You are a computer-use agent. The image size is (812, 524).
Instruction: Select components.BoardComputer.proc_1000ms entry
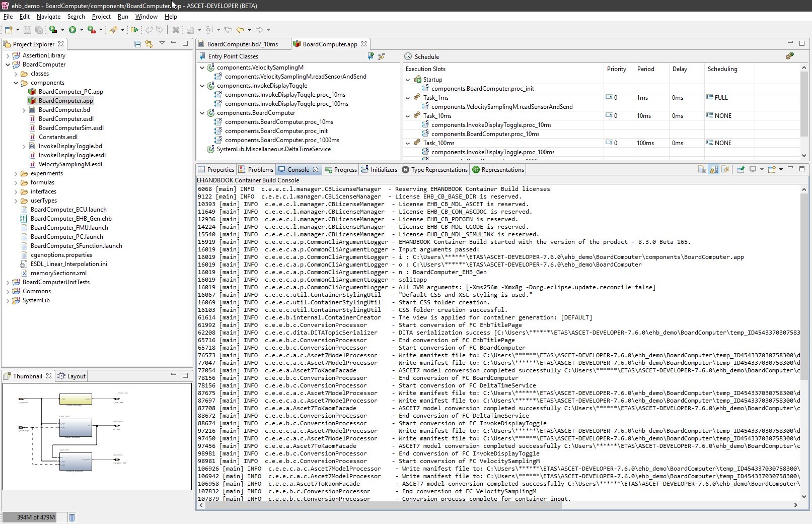[x=282, y=140]
